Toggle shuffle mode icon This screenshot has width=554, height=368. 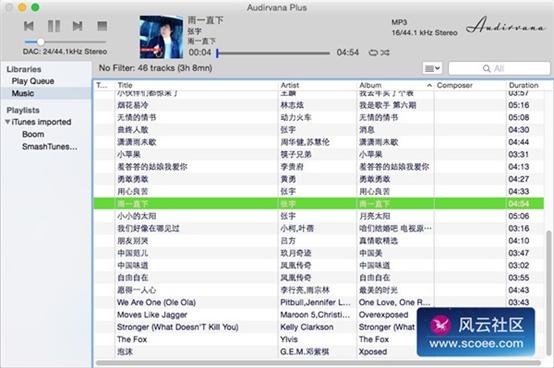tap(385, 53)
